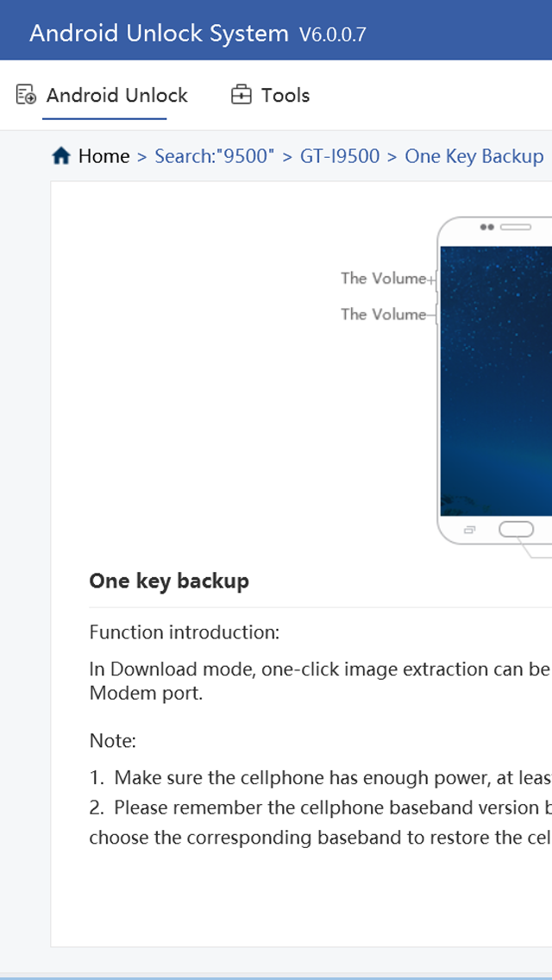Click the phone diagram's home button
Screen dimensions: 552x980
516,529
